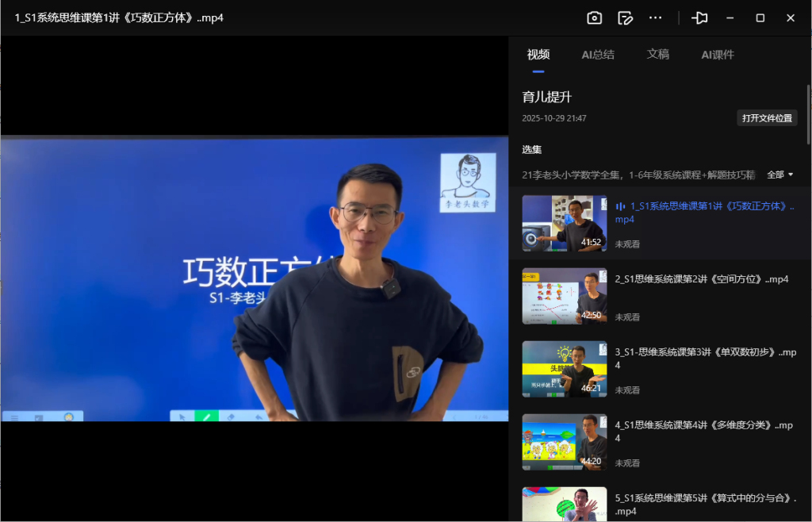The width and height of the screenshot is (812, 522).
Task: Select episode 4 《多维度分类》 thumbnail
Action: click(x=564, y=442)
